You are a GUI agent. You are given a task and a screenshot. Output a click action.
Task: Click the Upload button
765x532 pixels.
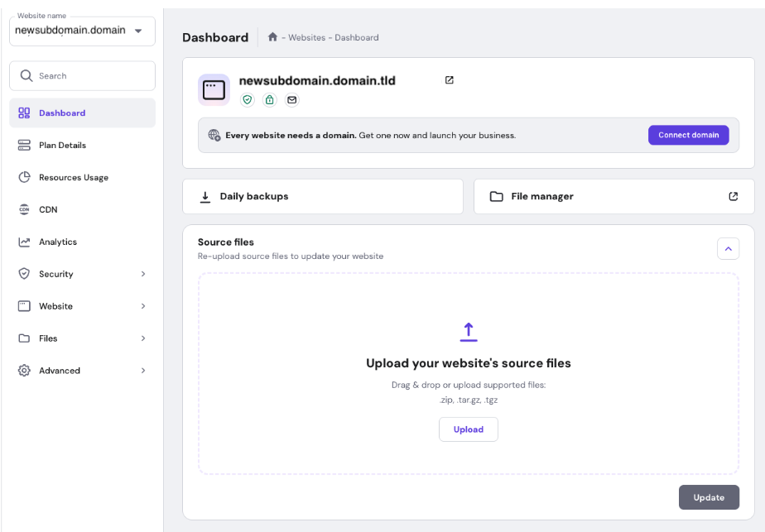pyautogui.click(x=468, y=429)
